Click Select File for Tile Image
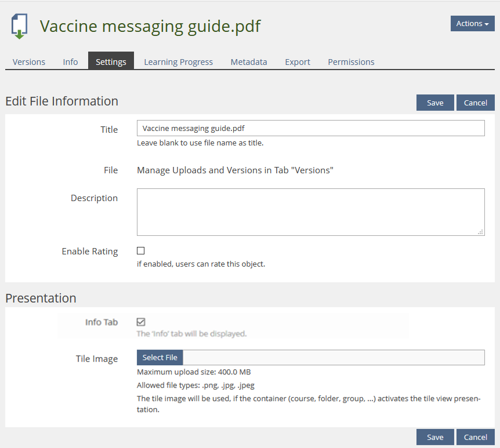 160,358
